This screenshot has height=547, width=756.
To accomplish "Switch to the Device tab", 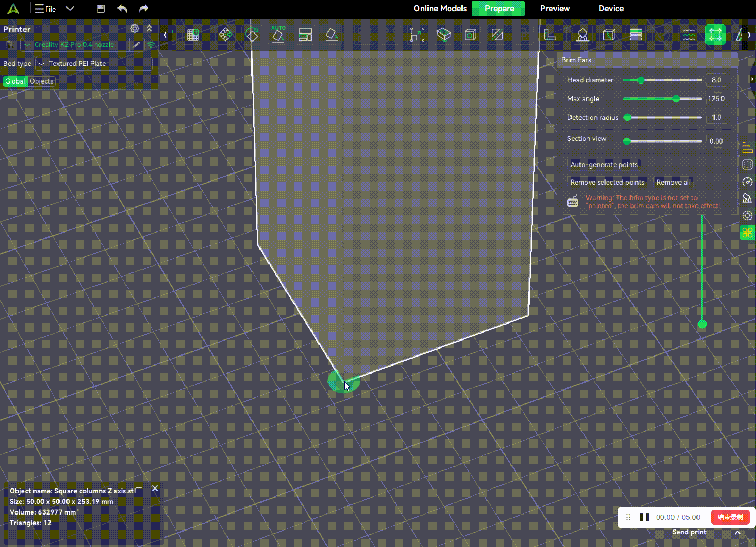I will 611,9.
